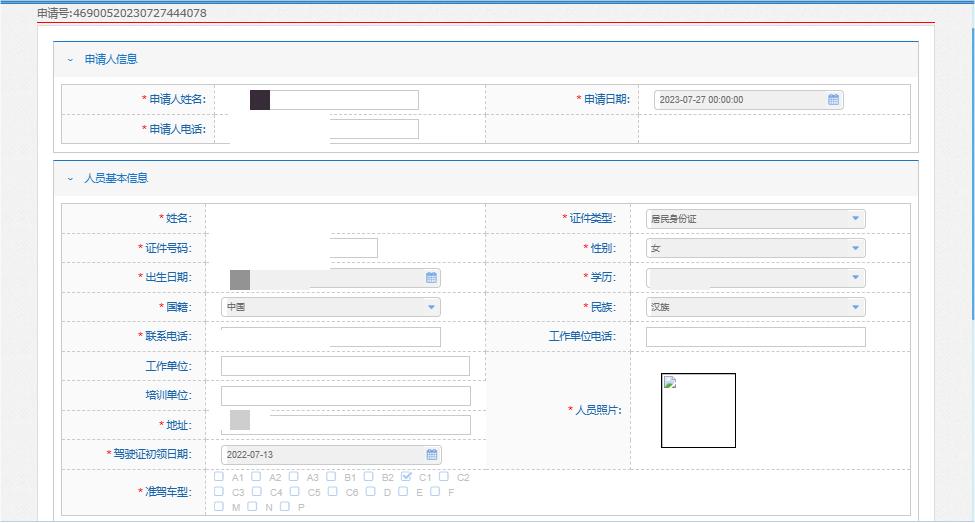Expand the 性别 dropdown
Image resolution: width=975 pixels, height=523 pixels.
[755, 248]
